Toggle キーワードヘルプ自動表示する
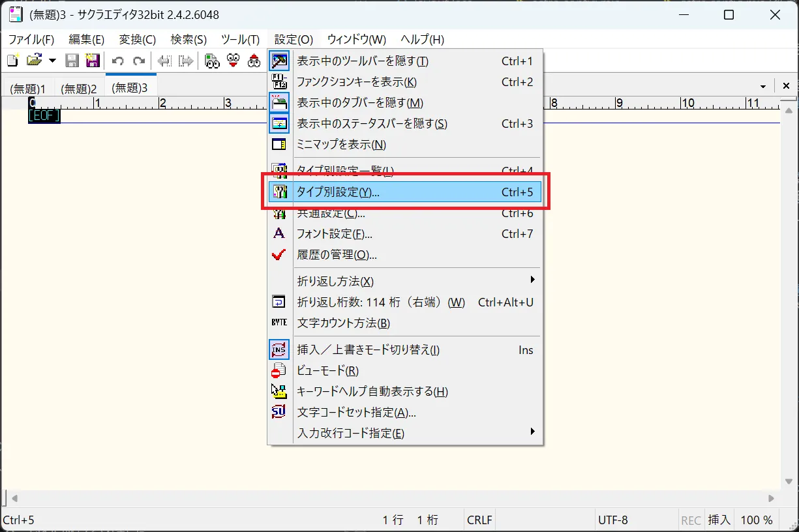Screen dimensions: 799x532 [405, 392]
